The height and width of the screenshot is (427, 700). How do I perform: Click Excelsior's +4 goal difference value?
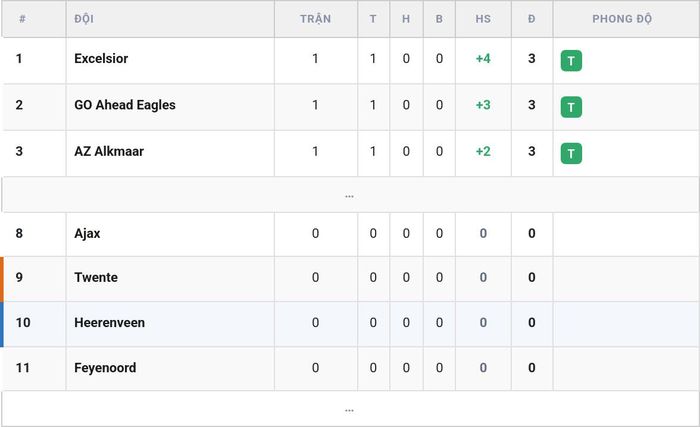pyautogui.click(x=483, y=59)
